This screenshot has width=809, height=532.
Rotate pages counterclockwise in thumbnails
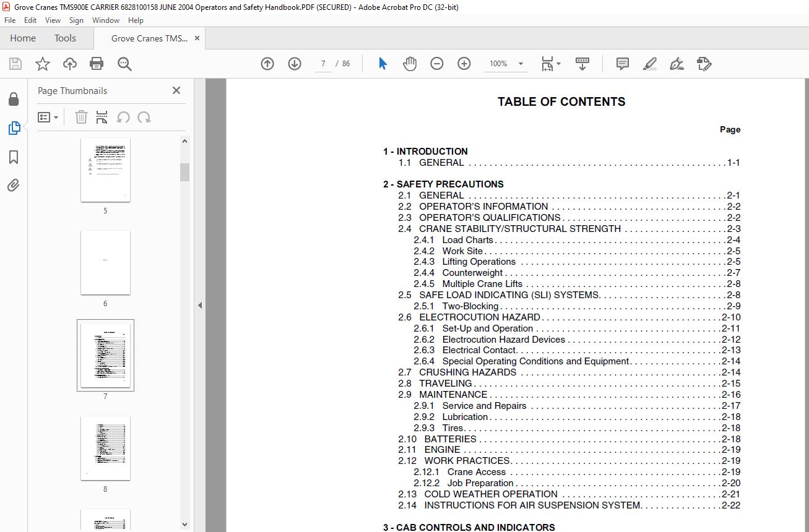pos(123,117)
